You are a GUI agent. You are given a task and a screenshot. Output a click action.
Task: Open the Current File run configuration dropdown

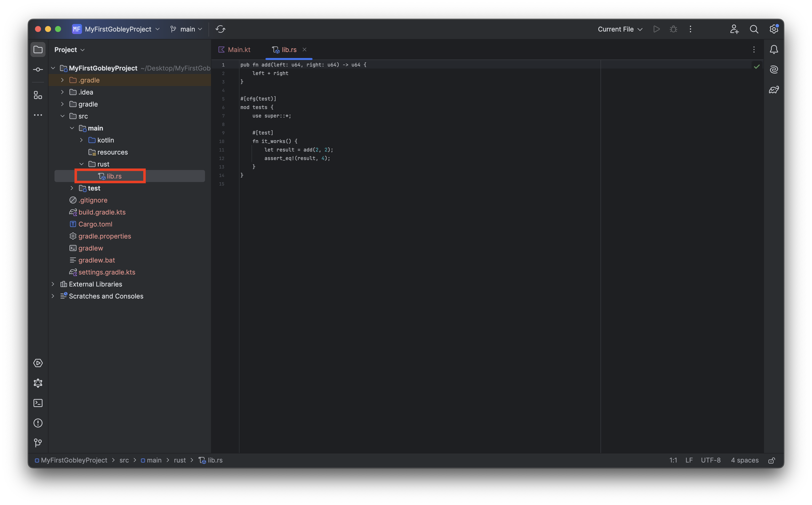620,29
